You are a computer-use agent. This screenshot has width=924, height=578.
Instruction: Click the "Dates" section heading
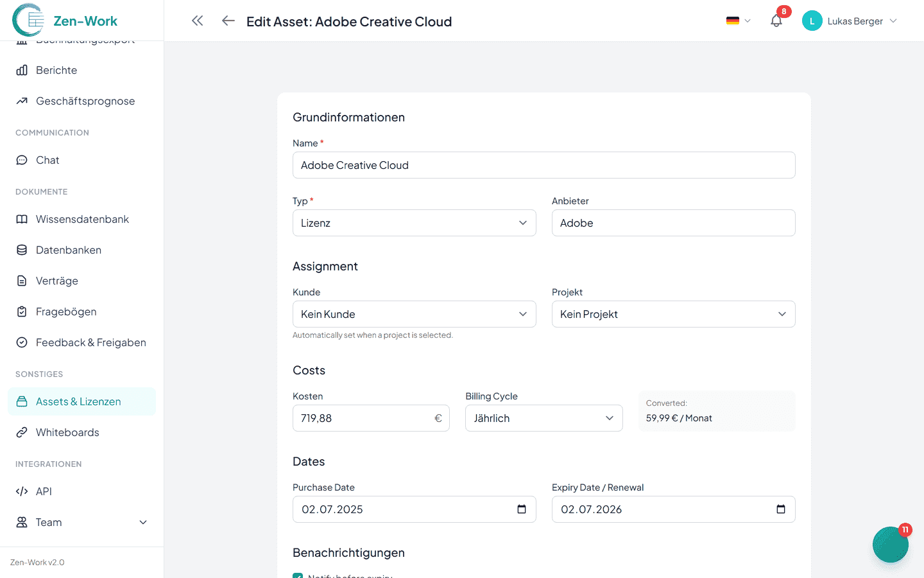[309, 461]
